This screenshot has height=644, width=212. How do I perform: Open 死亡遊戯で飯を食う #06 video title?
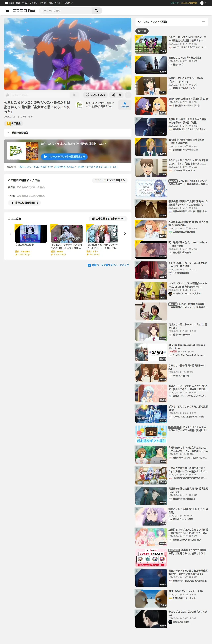coord(188,244)
